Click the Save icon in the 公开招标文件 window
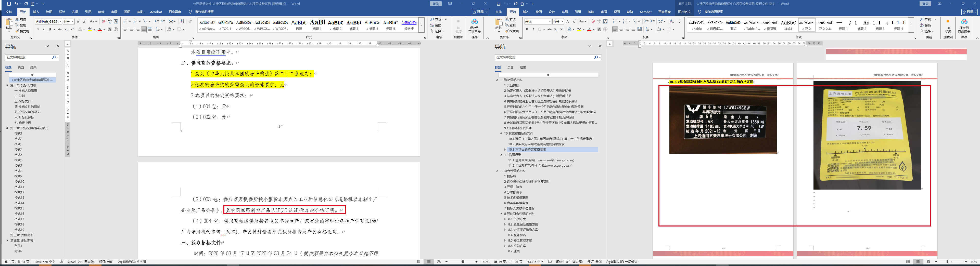Screen dimensions: 980x266 (x=9, y=4)
